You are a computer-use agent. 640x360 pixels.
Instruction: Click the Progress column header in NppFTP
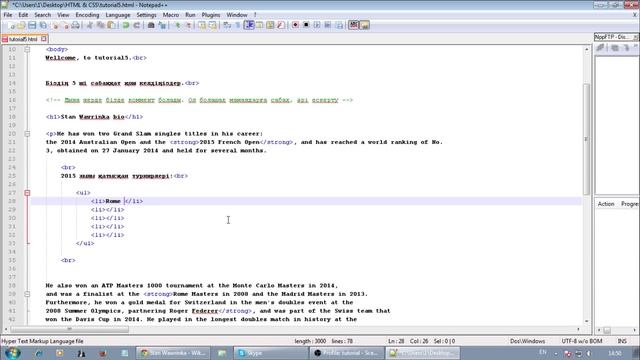pyautogui.click(x=629, y=204)
